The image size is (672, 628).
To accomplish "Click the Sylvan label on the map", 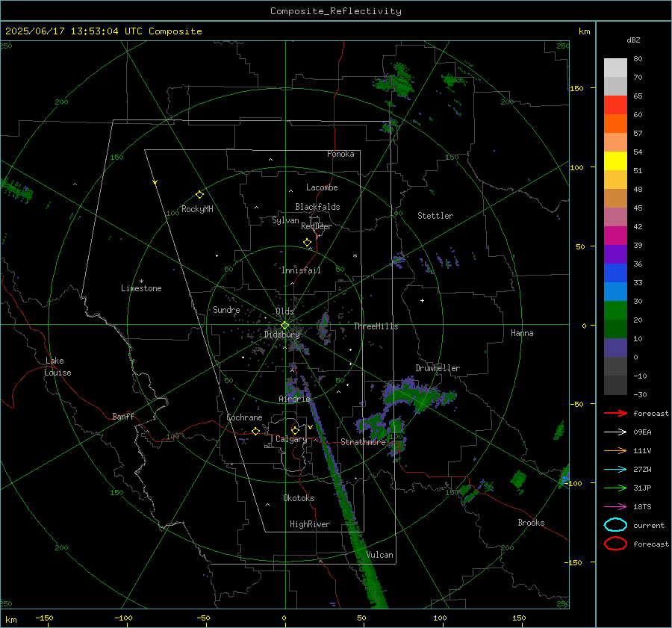I will tap(285, 220).
